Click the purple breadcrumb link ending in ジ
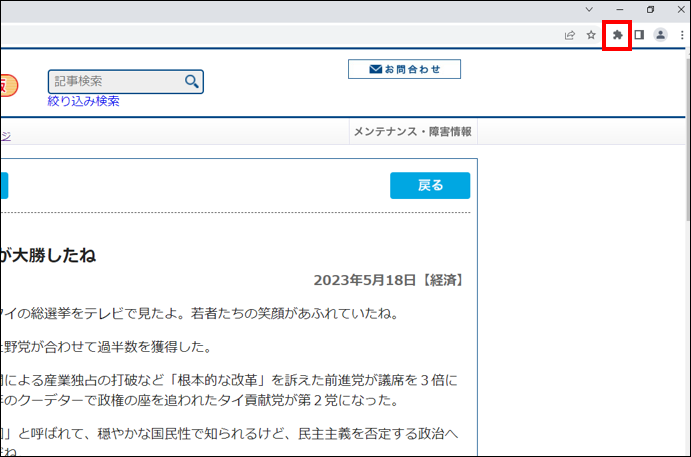 coord(5,133)
